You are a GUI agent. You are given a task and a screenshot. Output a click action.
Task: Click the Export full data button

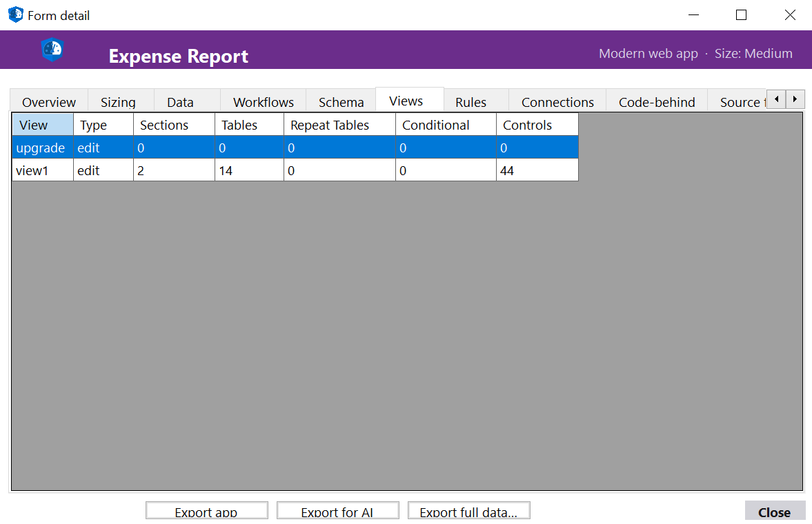click(468, 510)
